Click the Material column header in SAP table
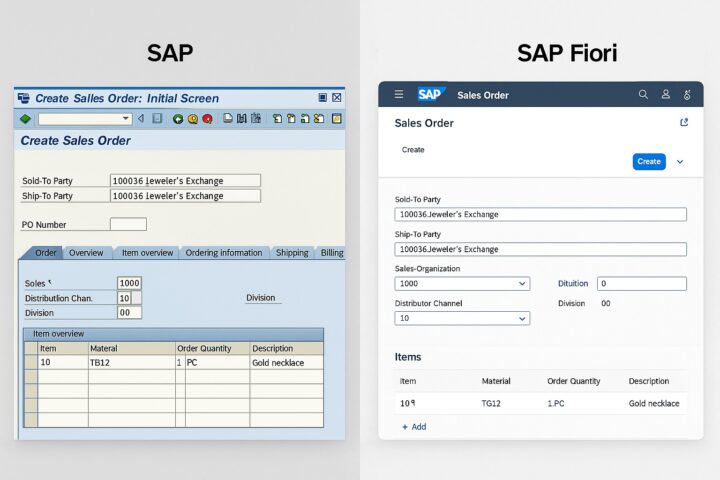This screenshot has width=720, height=480. pos(132,348)
